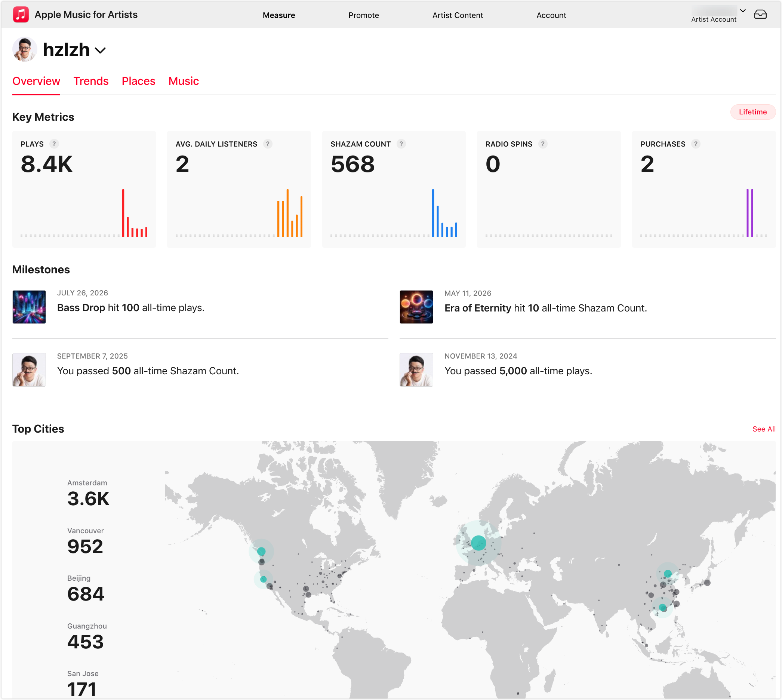Select Guangzhou in the Top Cities list
The width and height of the screenshot is (782, 700).
87,637
